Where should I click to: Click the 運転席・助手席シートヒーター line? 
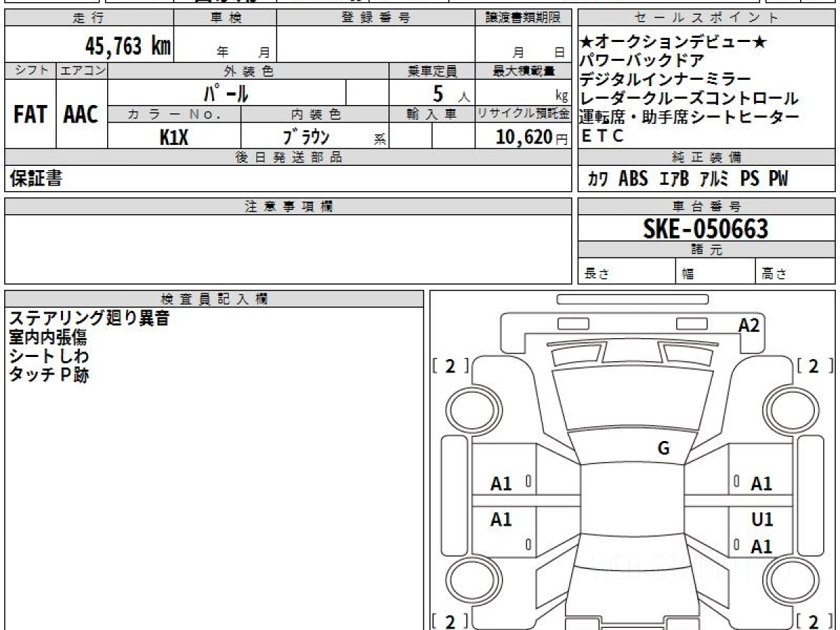click(689, 117)
